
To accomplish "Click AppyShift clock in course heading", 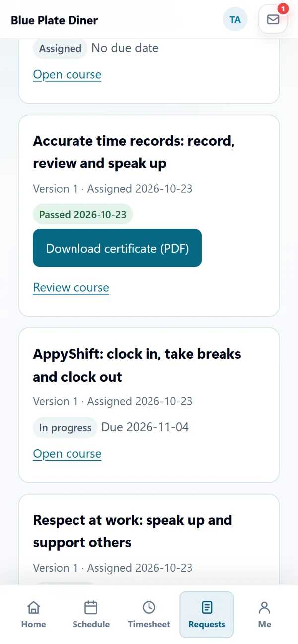I will [137, 365].
